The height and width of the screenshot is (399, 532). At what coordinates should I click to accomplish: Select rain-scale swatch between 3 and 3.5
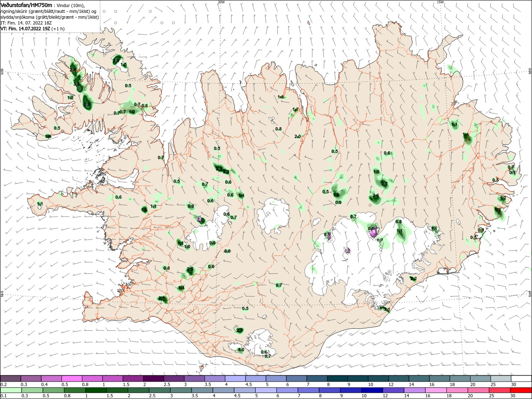tap(180, 390)
